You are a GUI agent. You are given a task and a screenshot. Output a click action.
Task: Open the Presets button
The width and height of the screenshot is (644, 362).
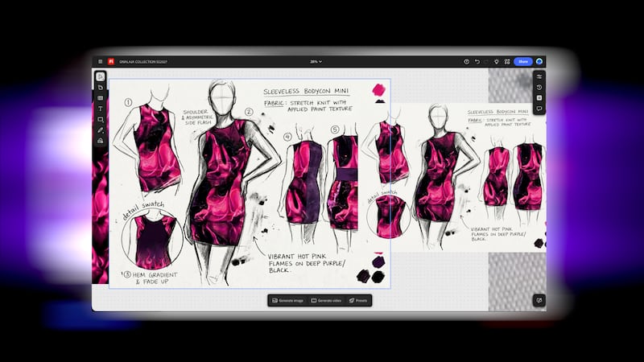coord(358,300)
